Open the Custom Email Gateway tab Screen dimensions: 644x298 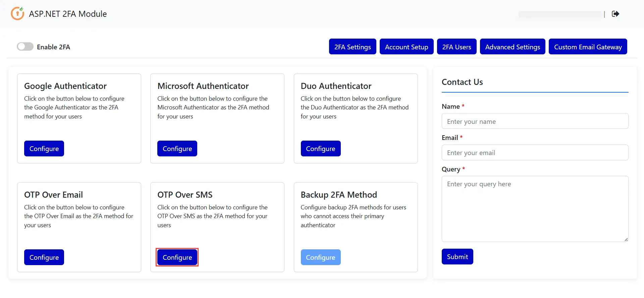588,47
